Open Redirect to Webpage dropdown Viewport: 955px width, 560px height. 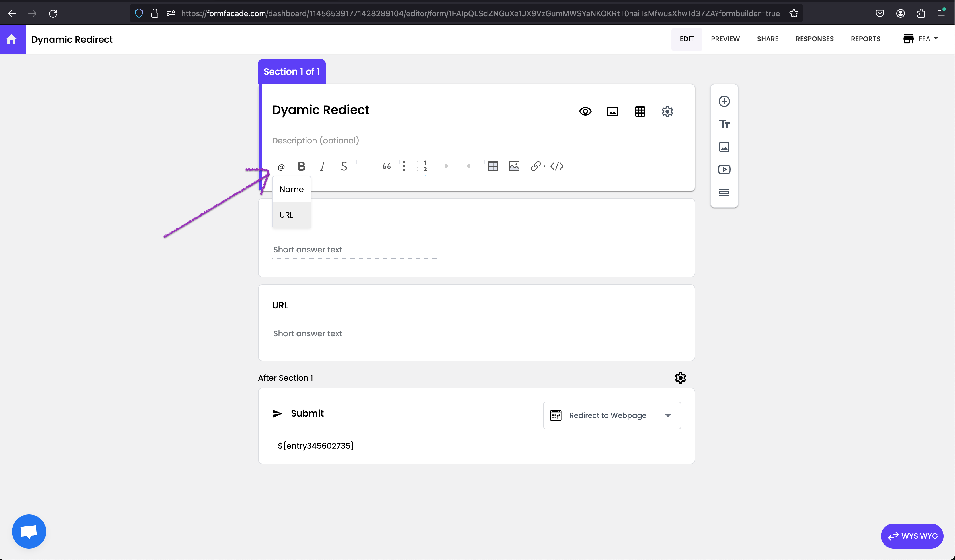click(x=612, y=415)
